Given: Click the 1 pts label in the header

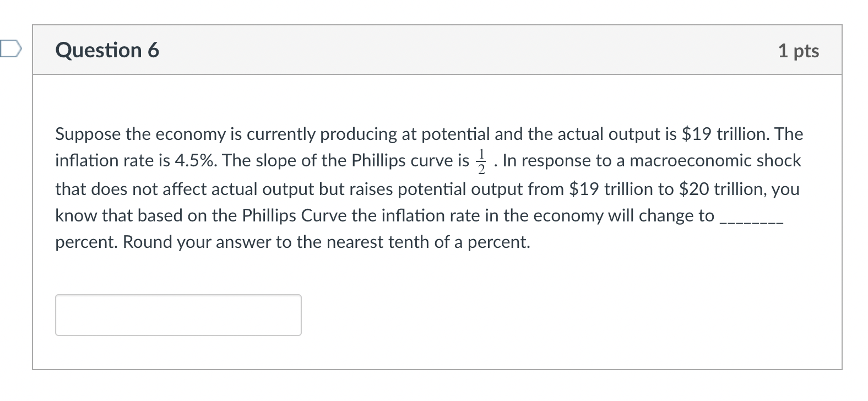Looking at the screenshot, I should pyautogui.click(x=799, y=50).
